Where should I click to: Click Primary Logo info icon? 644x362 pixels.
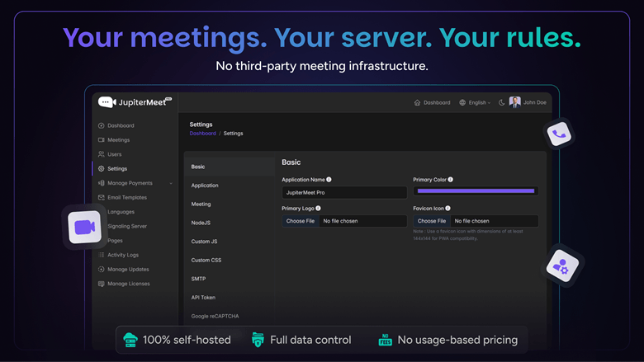click(x=319, y=209)
